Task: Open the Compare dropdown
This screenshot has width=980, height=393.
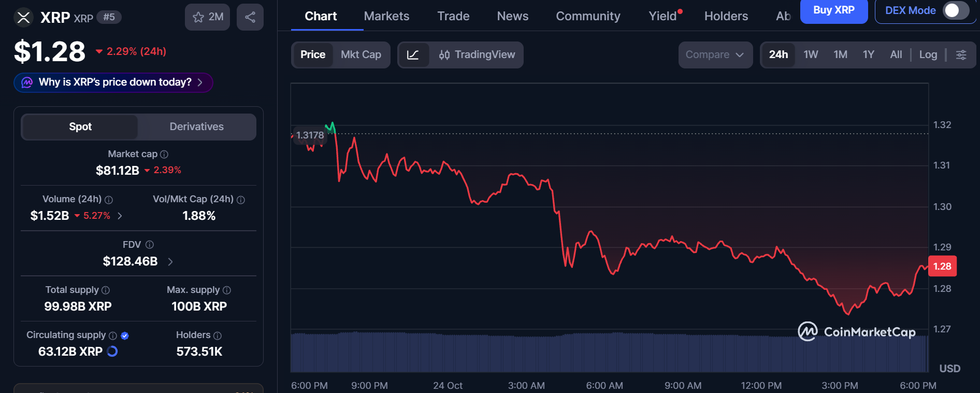Action: pos(715,55)
